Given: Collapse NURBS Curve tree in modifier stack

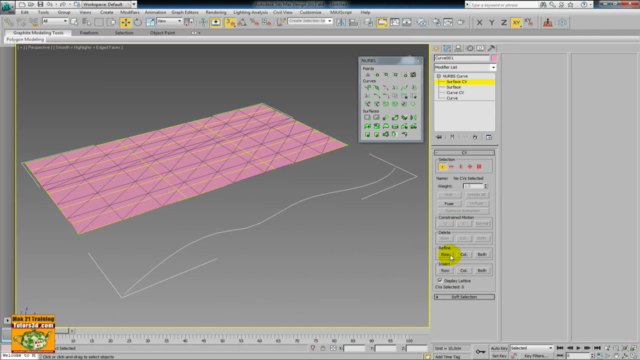Looking at the screenshot, I should point(439,76).
